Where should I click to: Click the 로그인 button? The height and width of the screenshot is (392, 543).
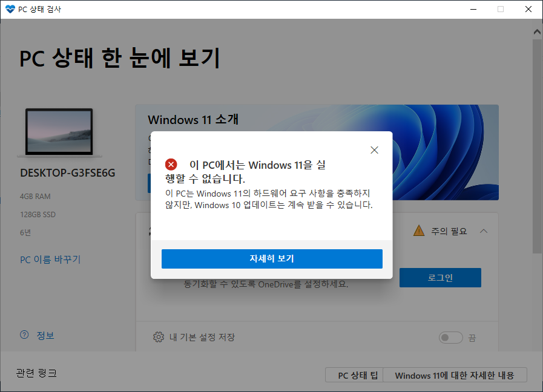point(440,278)
